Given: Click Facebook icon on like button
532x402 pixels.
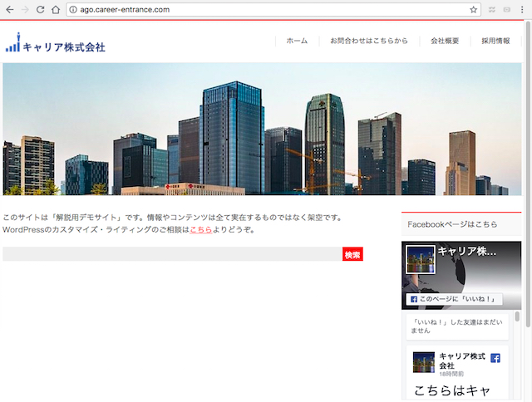Looking at the screenshot, I should click(414, 299).
